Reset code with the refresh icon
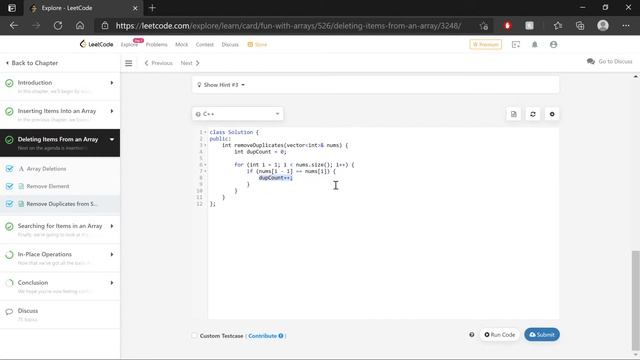This screenshot has width=640, height=360. click(533, 114)
